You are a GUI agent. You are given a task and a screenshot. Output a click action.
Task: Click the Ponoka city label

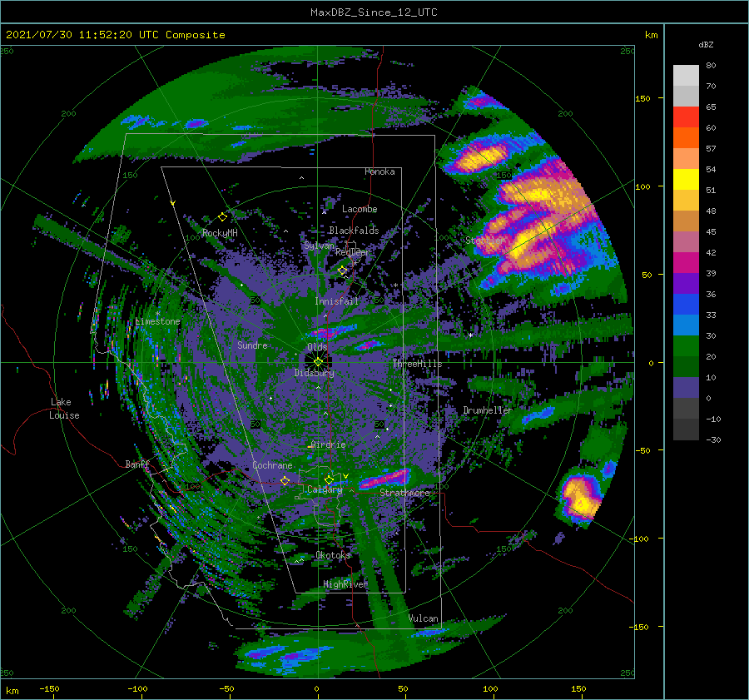pos(379,171)
